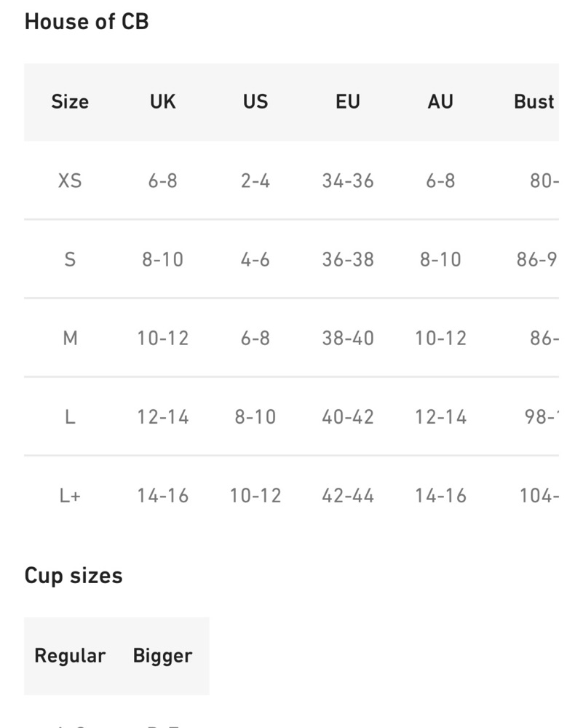583x728 pixels.
Task: Select the US column header
Action: 255,102
